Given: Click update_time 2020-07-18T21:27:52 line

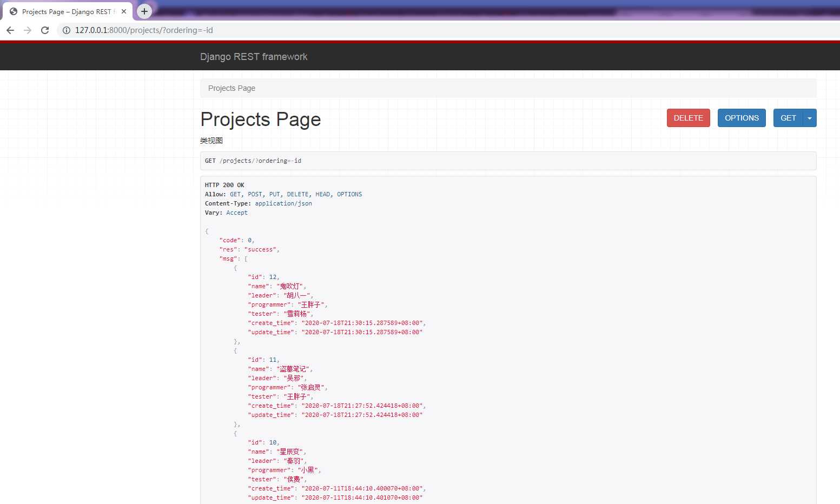Looking at the screenshot, I should pyautogui.click(x=335, y=415).
